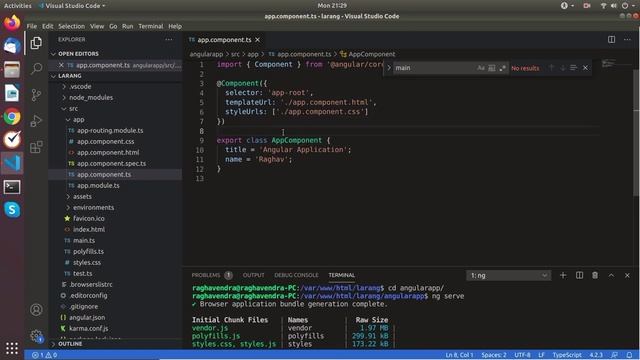Open Skype from the dock
The image size is (640, 360).
click(12, 210)
